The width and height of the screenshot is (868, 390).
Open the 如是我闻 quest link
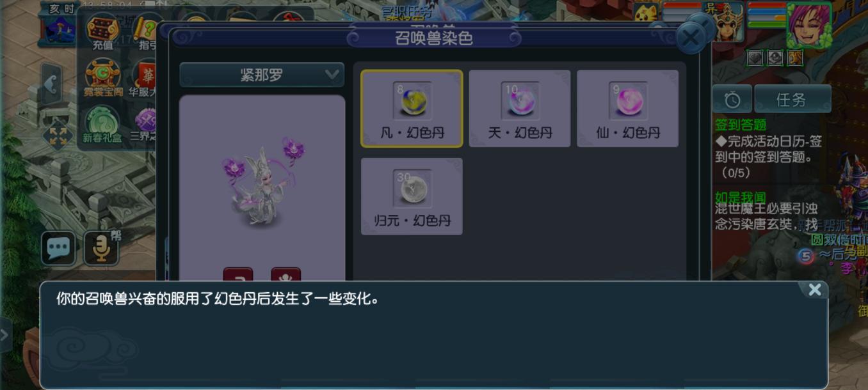741,198
